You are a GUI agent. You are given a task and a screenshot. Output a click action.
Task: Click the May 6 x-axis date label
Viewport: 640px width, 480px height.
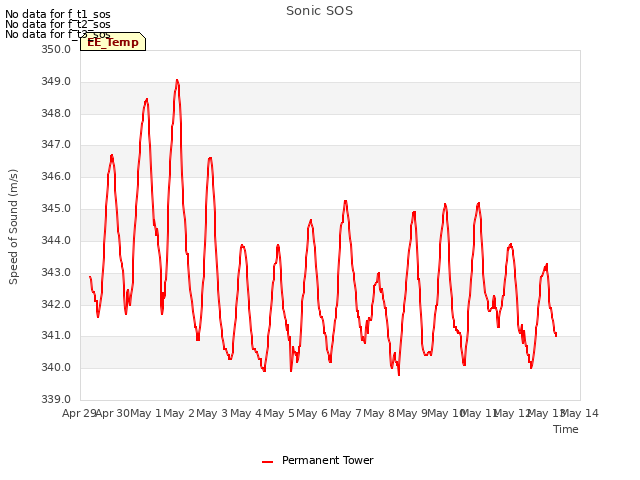click(x=312, y=413)
